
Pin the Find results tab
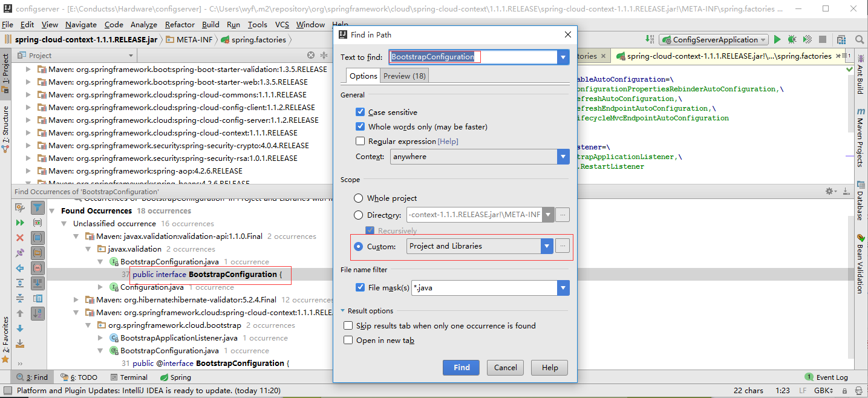(x=20, y=253)
